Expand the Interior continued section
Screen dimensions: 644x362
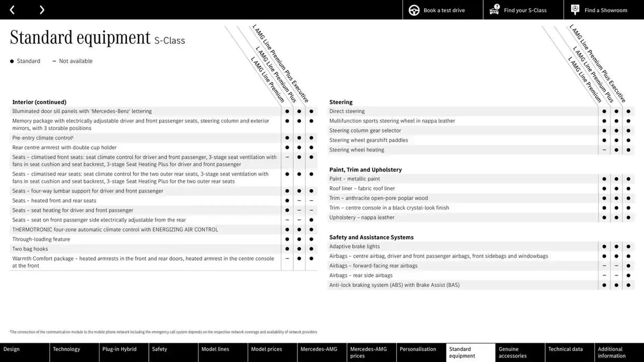click(x=39, y=102)
